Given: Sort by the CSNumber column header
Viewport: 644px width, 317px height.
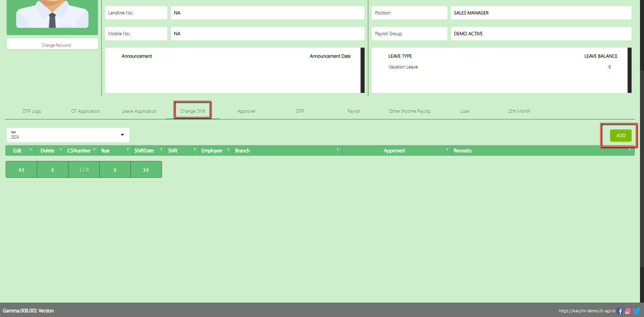Looking at the screenshot, I should [79, 151].
